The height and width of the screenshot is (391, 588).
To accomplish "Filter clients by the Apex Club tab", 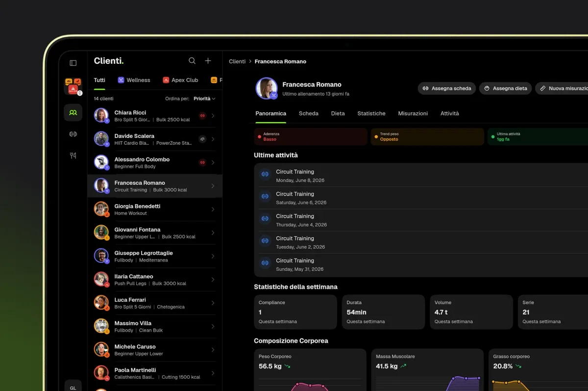I will 180,80.
